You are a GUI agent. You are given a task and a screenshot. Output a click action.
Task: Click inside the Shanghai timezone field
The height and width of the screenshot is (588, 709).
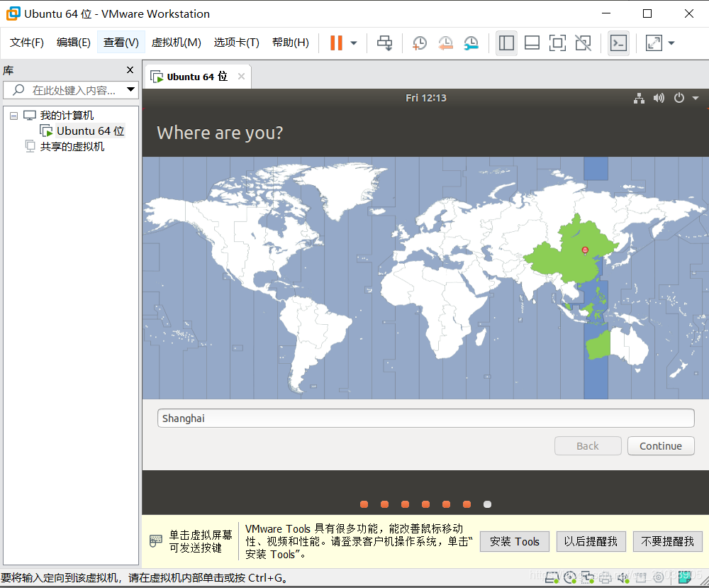tap(426, 418)
